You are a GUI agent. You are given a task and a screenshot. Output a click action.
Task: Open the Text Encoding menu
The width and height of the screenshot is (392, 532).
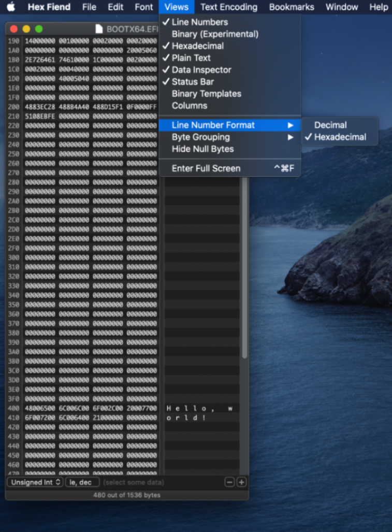pos(229,7)
